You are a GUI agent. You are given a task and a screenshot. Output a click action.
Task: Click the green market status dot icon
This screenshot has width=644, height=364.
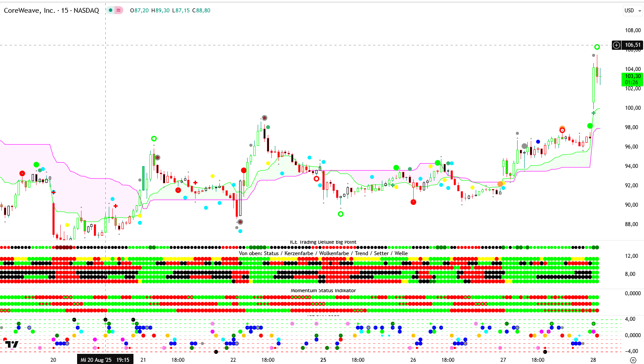[x=111, y=10]
